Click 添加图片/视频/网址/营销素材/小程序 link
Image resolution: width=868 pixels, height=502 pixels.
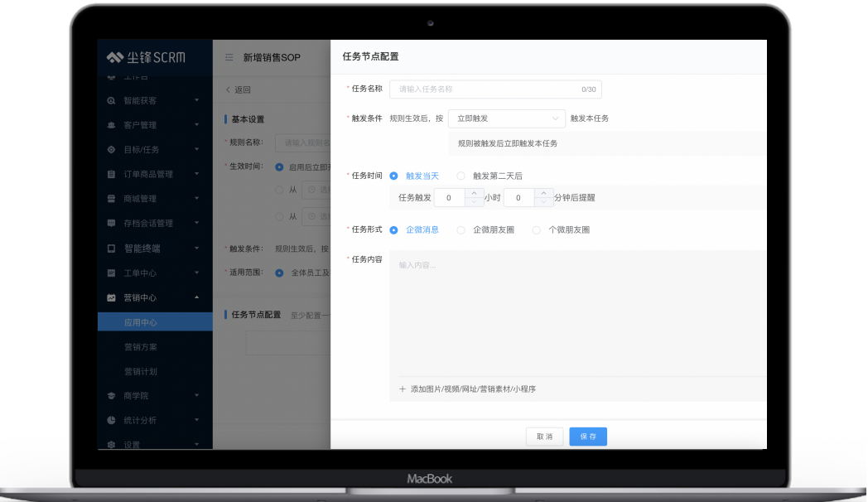point(473,389)
